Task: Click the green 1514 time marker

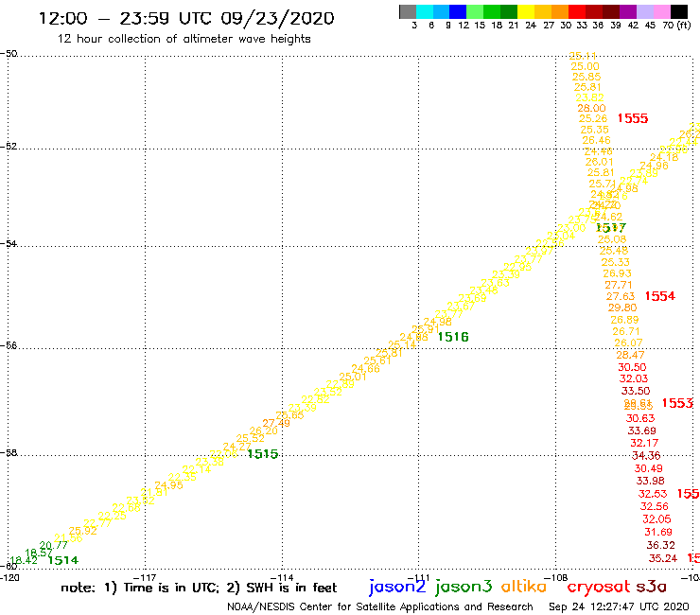Action: pyautogui.click(x=63, y=560)
